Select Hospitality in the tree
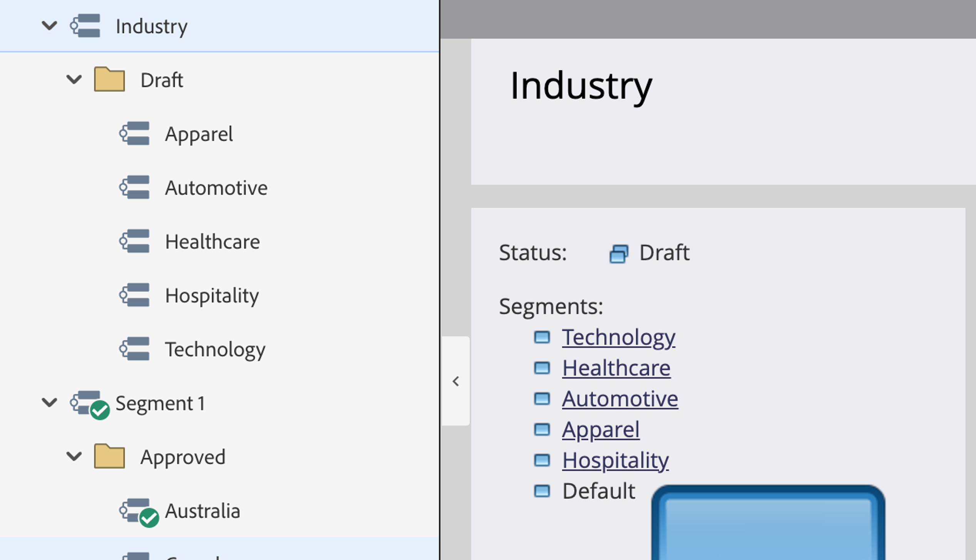Screen dimensions: 976x560 (212, 296)
